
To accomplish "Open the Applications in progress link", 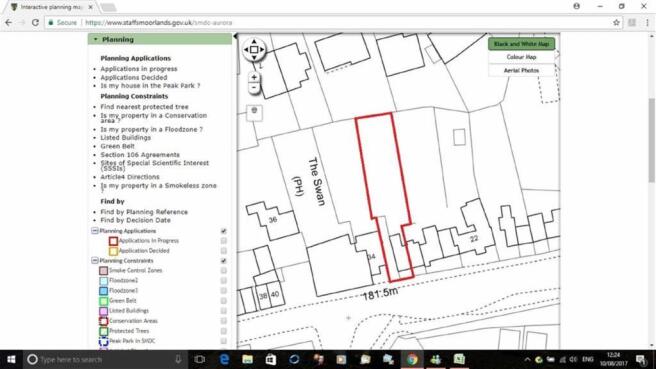I will (138, 69).
